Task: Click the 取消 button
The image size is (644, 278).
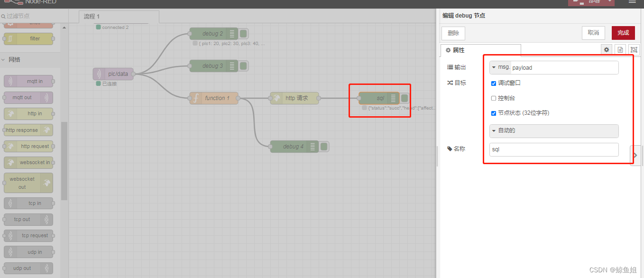Action: click(593, 33)
